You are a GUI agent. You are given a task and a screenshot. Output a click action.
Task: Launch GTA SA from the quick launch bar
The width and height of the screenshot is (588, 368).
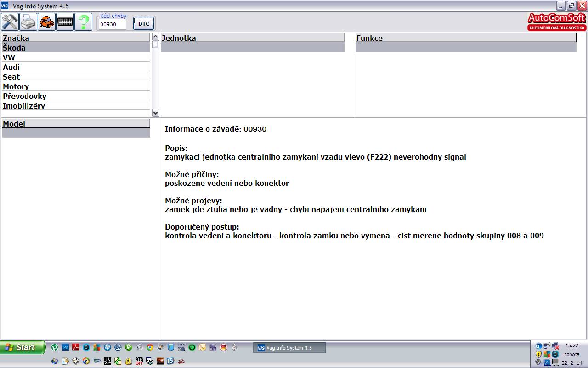(139, 361)
